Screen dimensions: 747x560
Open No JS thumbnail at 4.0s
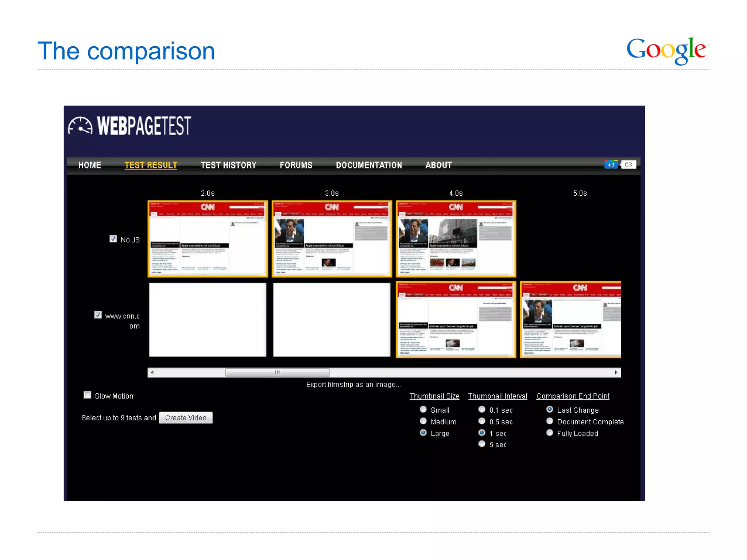pyautogui.click(x=456, y=239)
